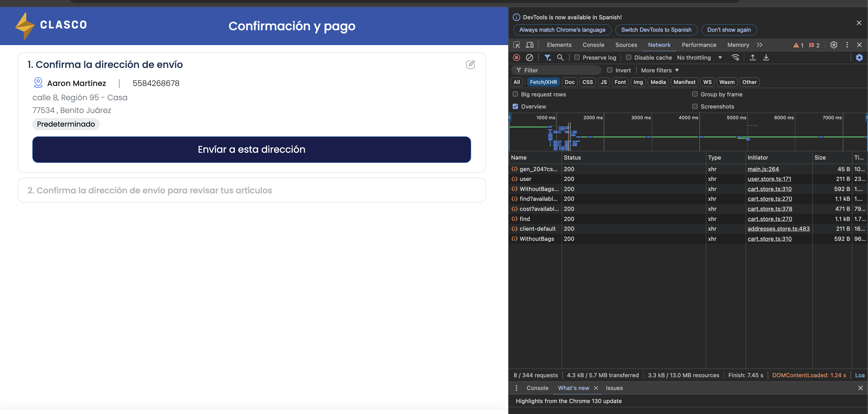Open network search magnifier icon

click(x=560, y=58)
